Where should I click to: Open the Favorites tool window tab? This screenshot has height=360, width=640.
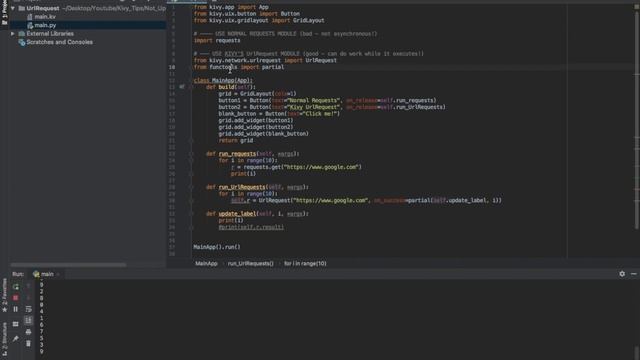4,296
